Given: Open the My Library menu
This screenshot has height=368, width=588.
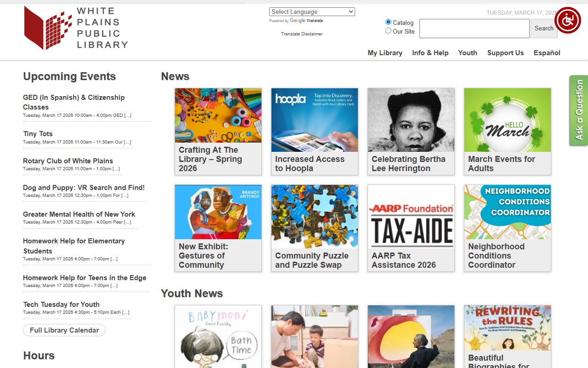Looking at the screenshot, I should pyautogui.click(x=385, y=53).
